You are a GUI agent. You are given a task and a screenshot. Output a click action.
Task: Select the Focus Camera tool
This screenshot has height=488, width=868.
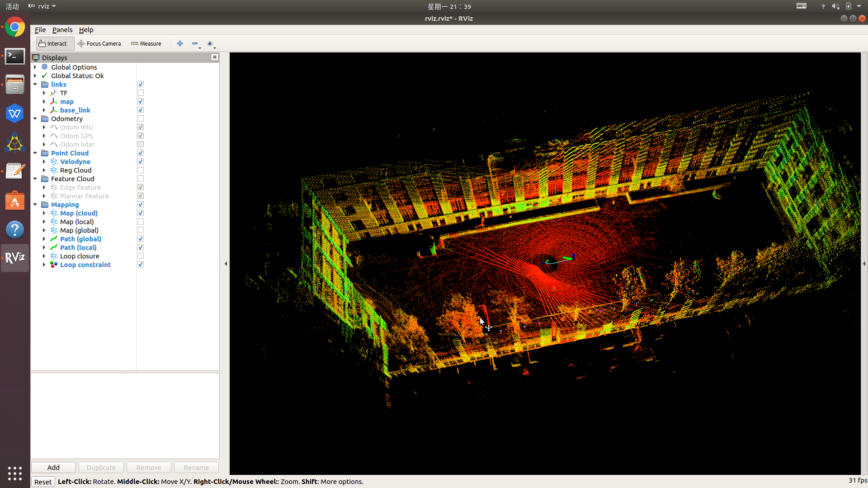[x=99, y=43]
